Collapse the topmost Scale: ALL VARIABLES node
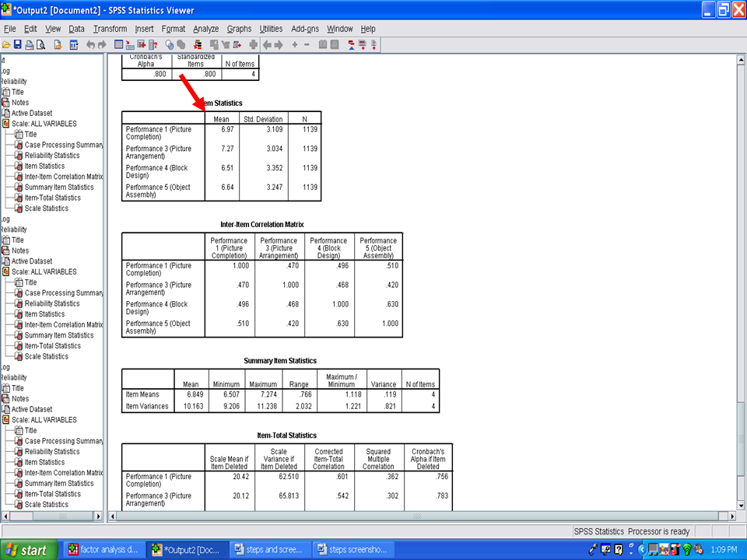747x560 pixels. click(x=6, y=124)
